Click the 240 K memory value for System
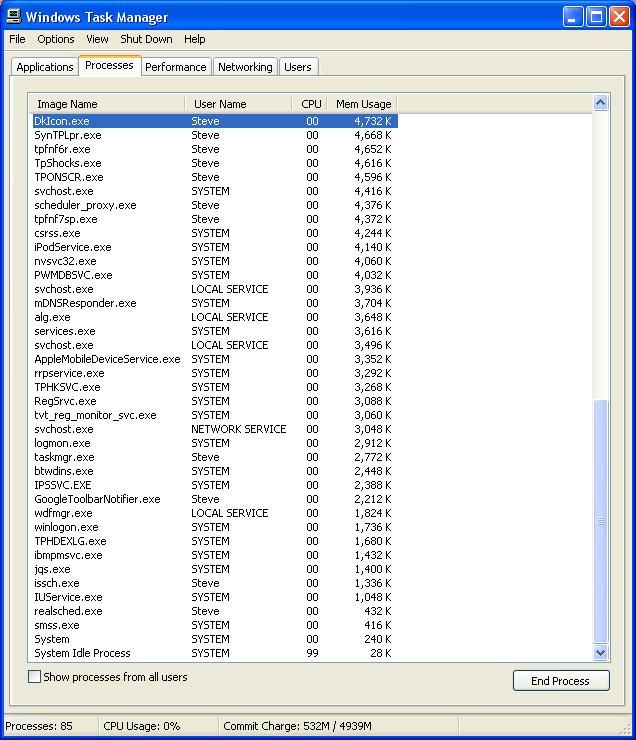This screenshot has width=636, height=740. click(377, 639)
